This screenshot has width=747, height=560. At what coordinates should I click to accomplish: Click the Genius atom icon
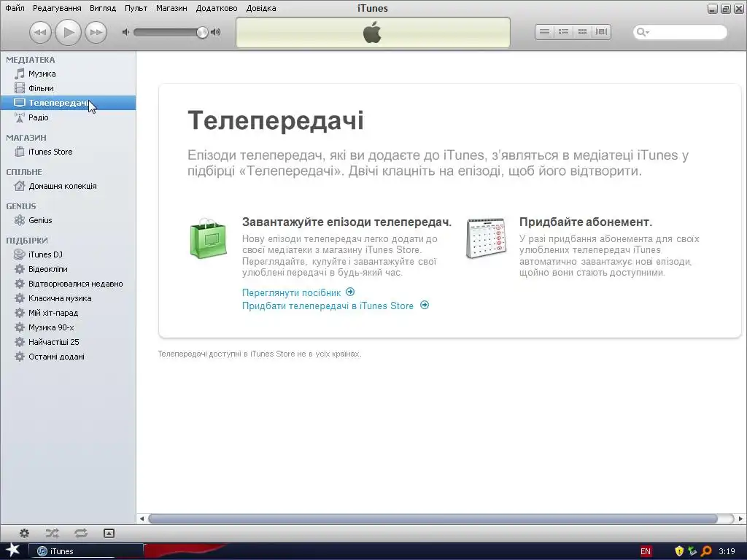(x=20, y=220)
